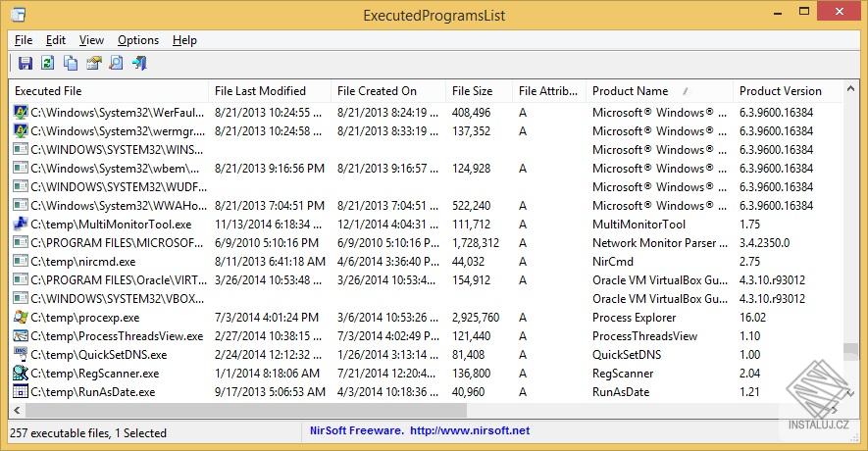Click the WerFault file icon
The width and height of the screenshot is (868, 451).
(21, 113)
